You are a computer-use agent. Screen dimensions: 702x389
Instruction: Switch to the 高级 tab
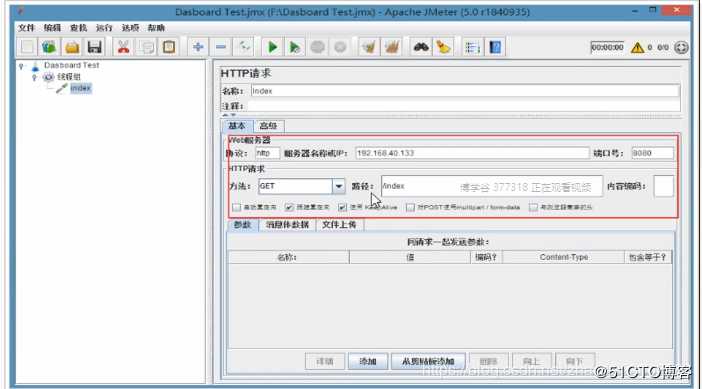pos(268,126)
